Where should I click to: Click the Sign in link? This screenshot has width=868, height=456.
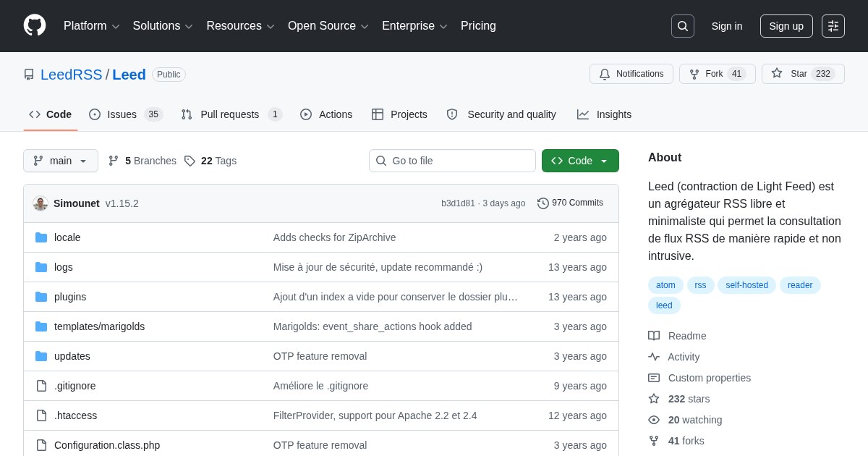[x=727, y=26]
